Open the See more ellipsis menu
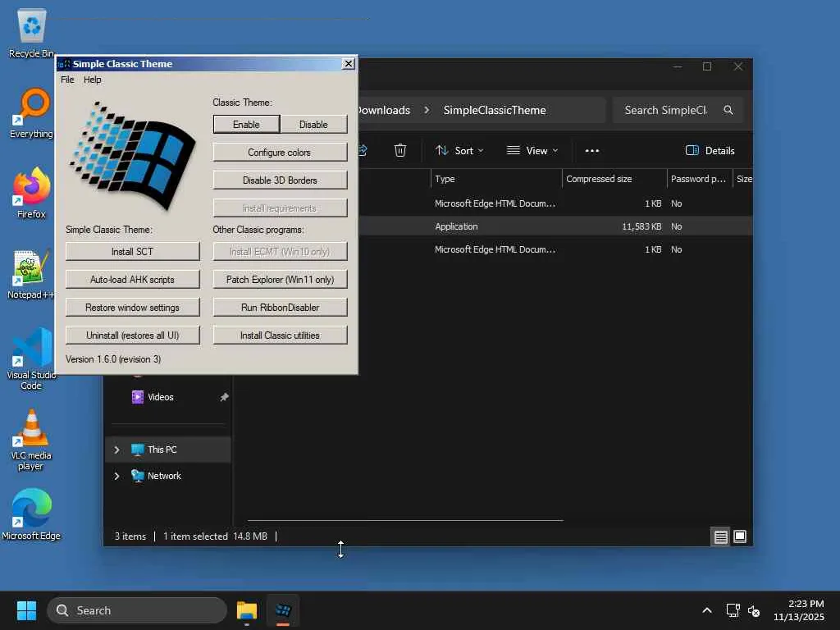This screenshot has height=630, width=840. [592, 151]
